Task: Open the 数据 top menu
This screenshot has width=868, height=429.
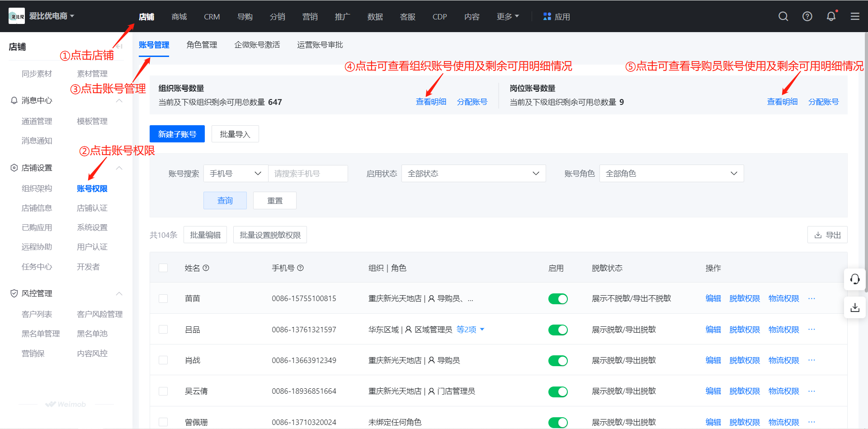Action: [375, 17]
